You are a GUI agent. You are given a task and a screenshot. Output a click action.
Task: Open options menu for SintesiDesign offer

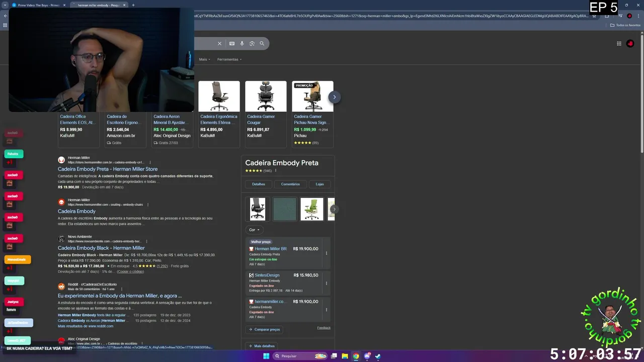[x=327, y=283]
